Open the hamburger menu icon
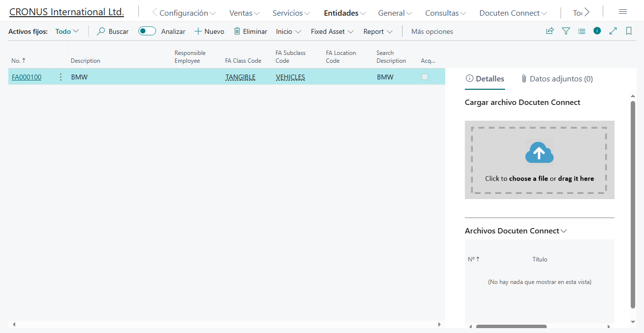 [x=623, y=12]
